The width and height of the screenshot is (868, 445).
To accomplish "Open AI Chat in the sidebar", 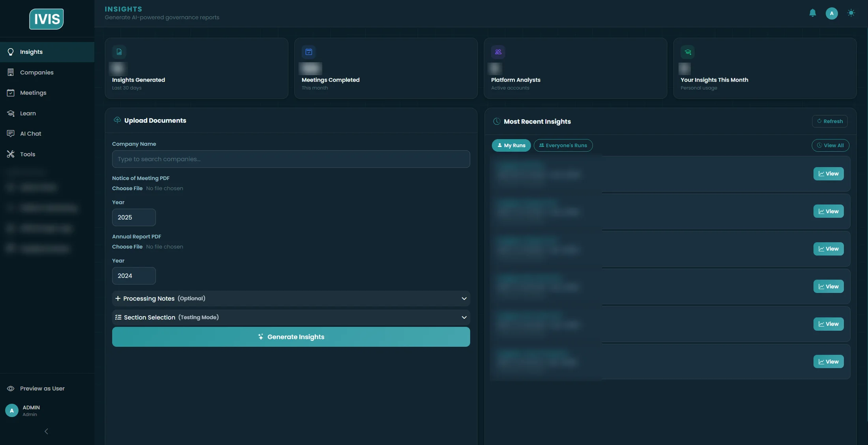I will tap(47, 134).
